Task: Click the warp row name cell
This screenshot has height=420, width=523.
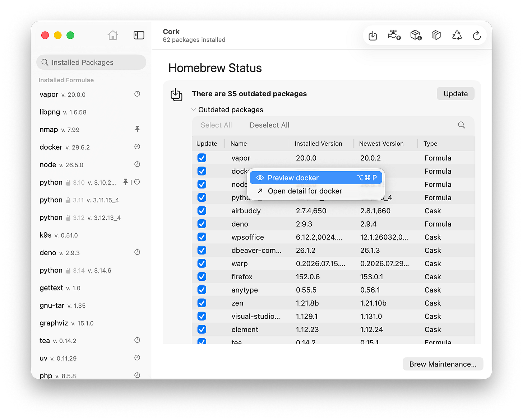Action: [240, 263]
